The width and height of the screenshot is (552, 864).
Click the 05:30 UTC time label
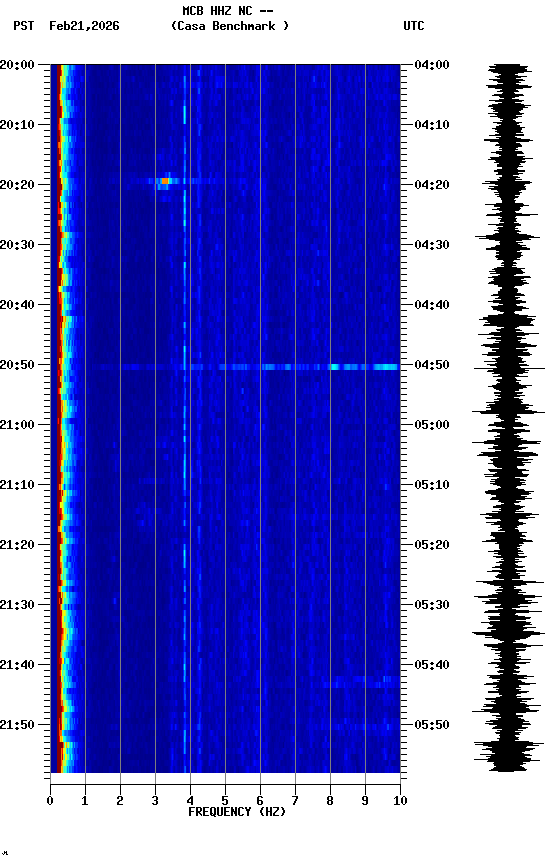(x=432, y=605)
